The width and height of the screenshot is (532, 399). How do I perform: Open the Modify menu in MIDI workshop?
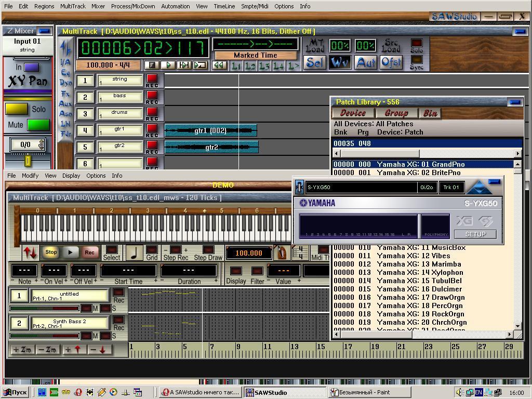[30, 176]
